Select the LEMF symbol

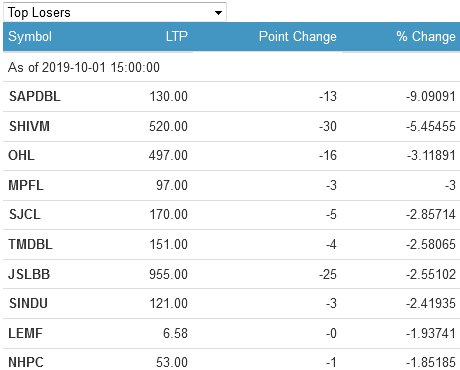tap(25, 333)
